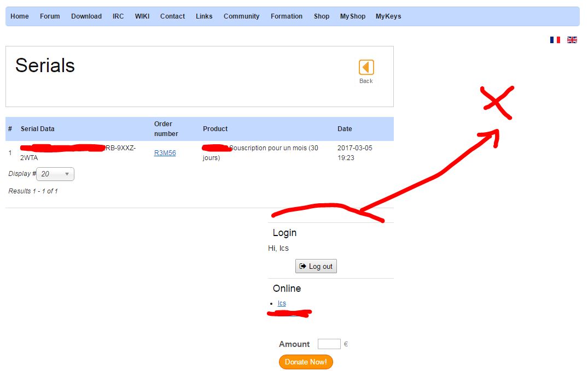Click the Login section heading

point(284,233)
